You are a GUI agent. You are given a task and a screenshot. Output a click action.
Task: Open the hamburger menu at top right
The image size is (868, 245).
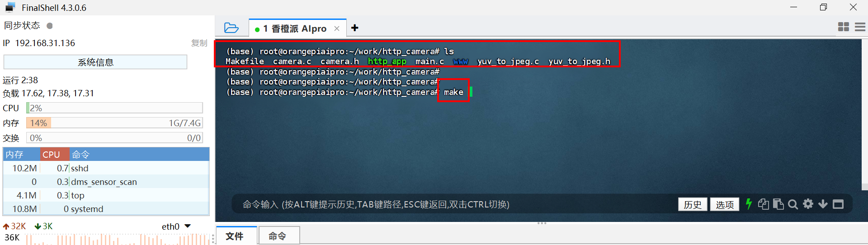tap(860, 27)
